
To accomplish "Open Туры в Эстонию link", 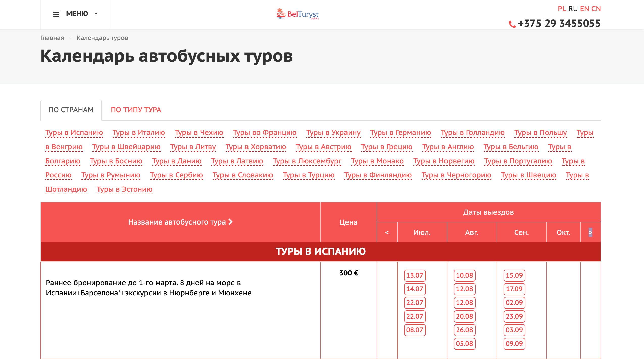I will pyautogui.click(x=125, y=189).
